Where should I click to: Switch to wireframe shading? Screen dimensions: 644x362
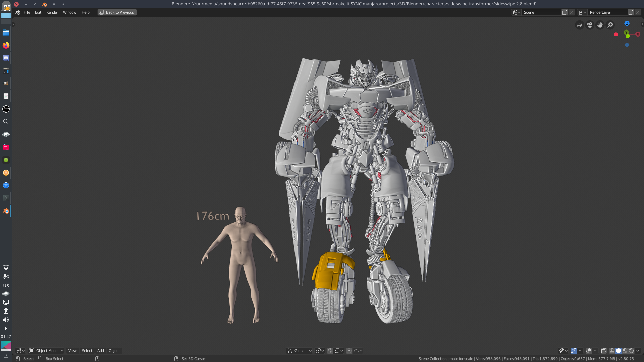pos(612,351)
